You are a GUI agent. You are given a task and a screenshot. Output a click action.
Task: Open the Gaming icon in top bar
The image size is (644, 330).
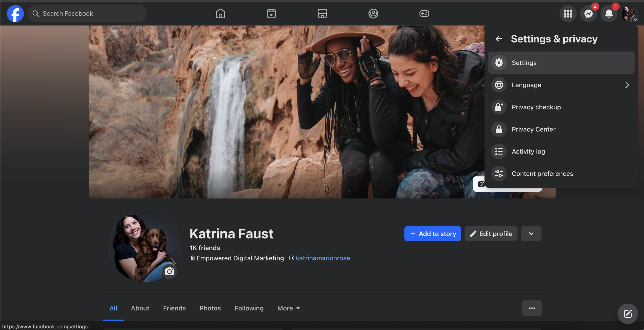tap(424, 13)
